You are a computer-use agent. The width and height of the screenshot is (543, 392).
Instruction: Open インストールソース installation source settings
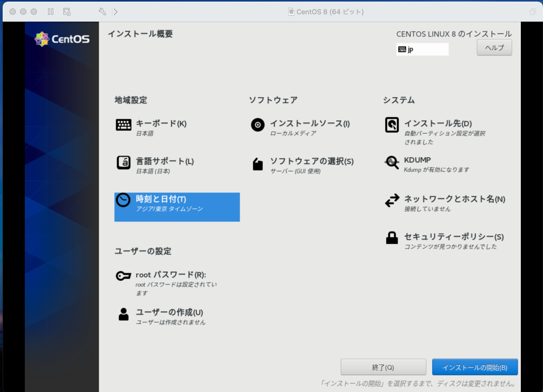tap(258, 126)
